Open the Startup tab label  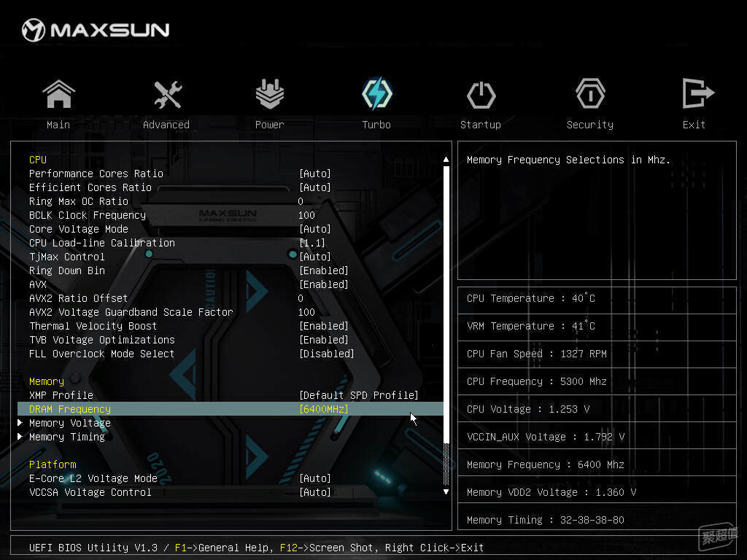(481, 125)
